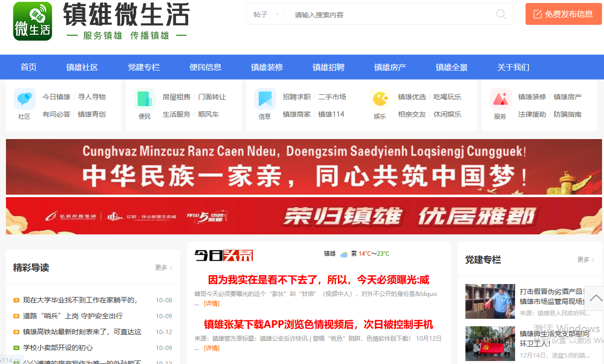
Task: Open the 顺风车 link
Action: pos(209,114)
